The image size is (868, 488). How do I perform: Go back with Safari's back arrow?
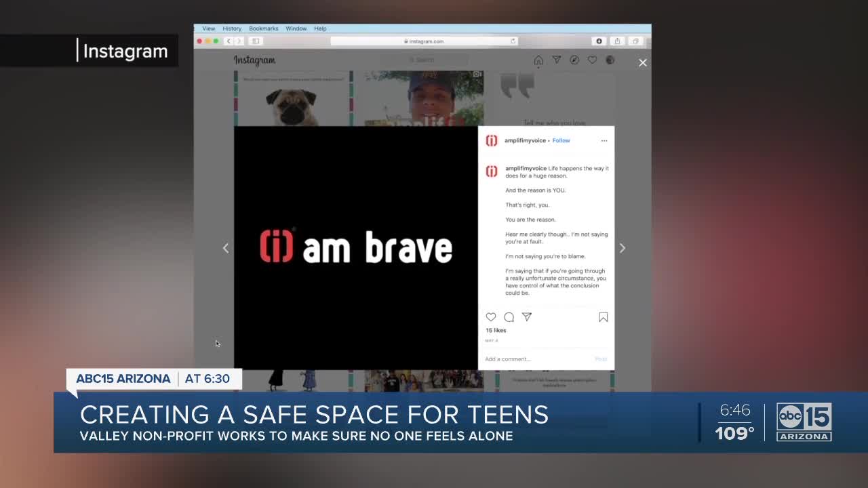click(x=229, y=41)
